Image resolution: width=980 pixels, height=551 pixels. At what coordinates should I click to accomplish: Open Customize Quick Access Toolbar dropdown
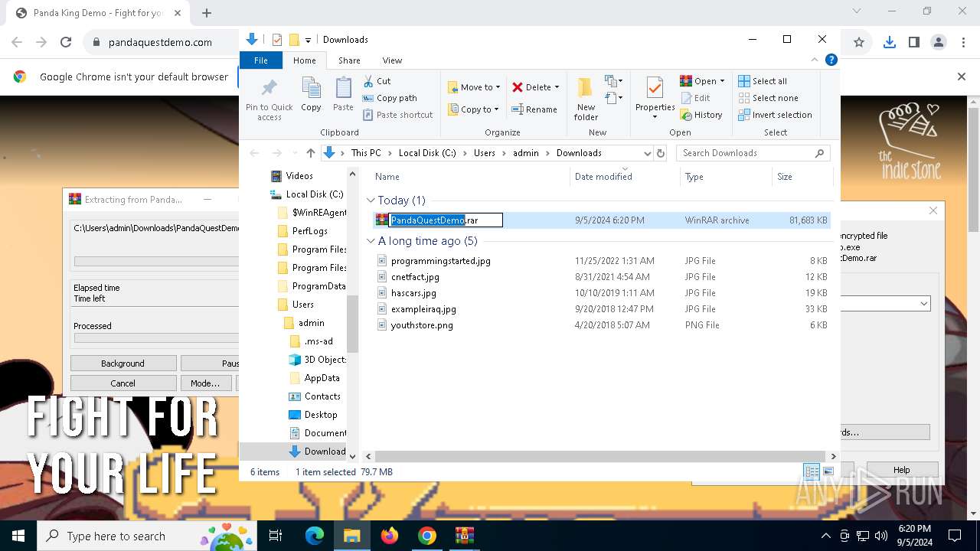coord(308,40)
